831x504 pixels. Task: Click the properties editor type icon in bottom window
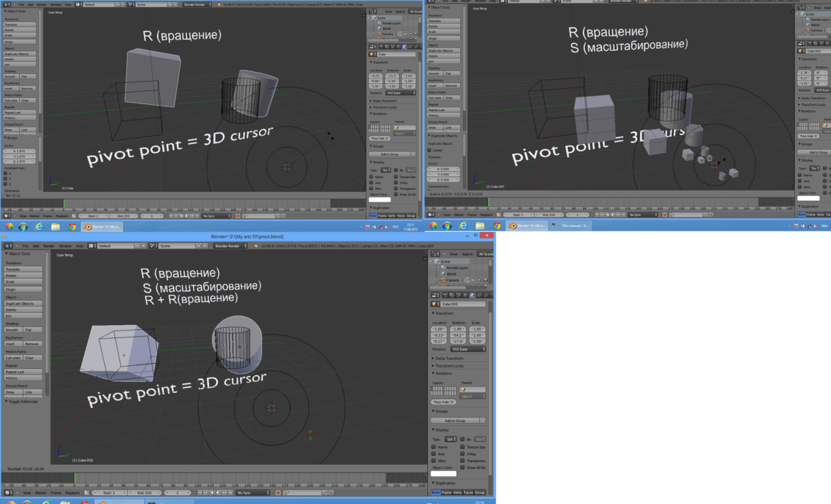tap(435, 295)
